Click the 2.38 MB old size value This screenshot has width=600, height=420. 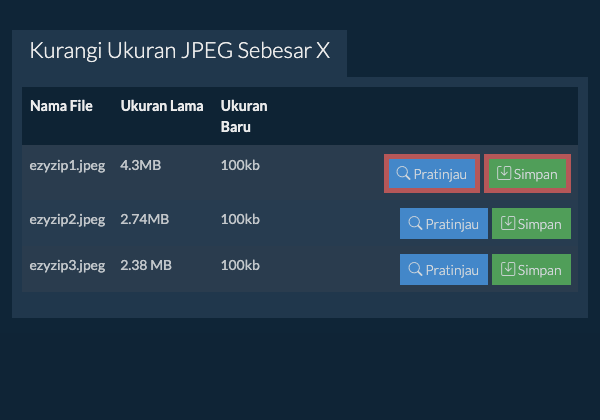[x=146, y=265]
